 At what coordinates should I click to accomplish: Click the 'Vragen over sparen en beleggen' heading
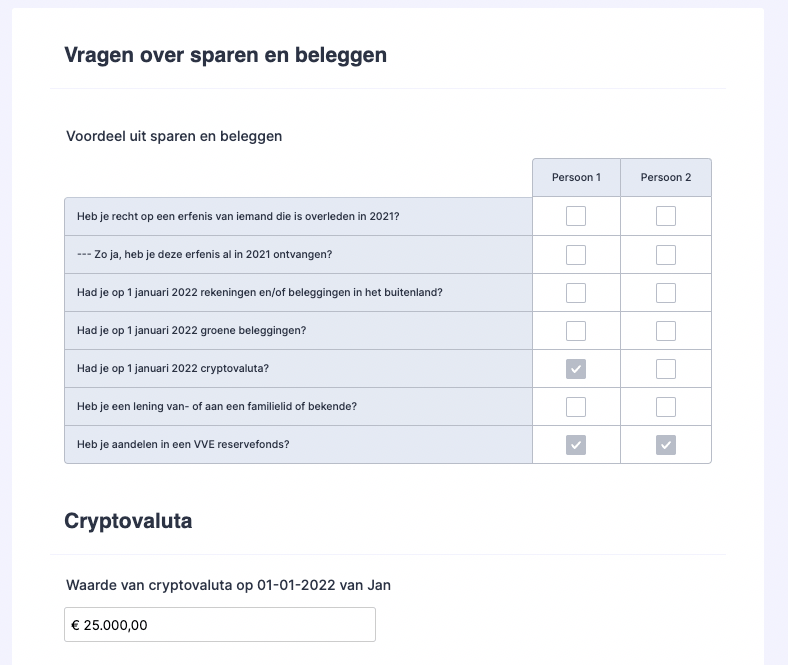click(225, 56)
